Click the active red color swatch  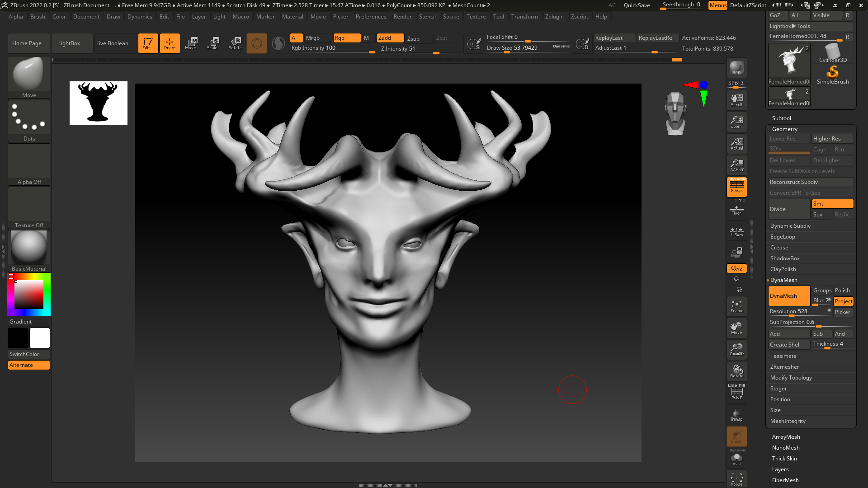click(11, 277)
